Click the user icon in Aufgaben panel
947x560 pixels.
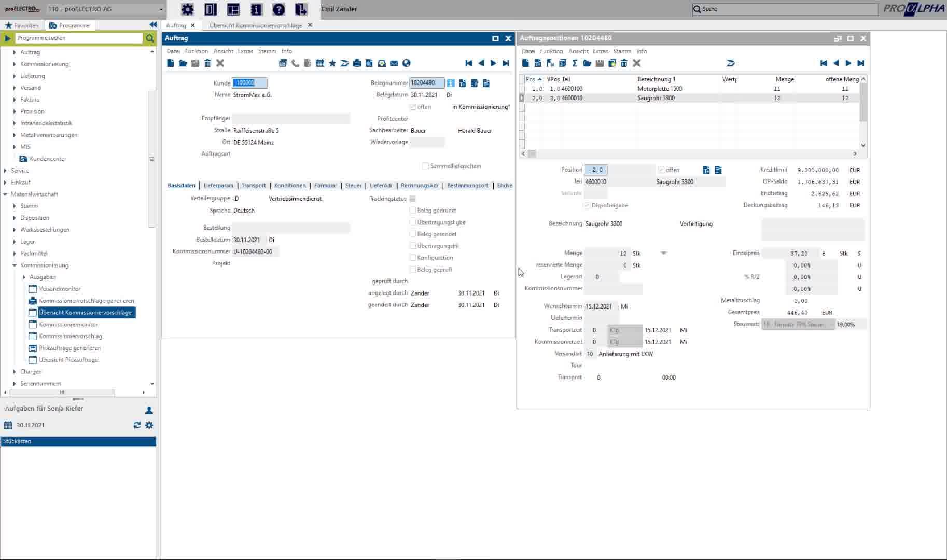pos(149,410)
